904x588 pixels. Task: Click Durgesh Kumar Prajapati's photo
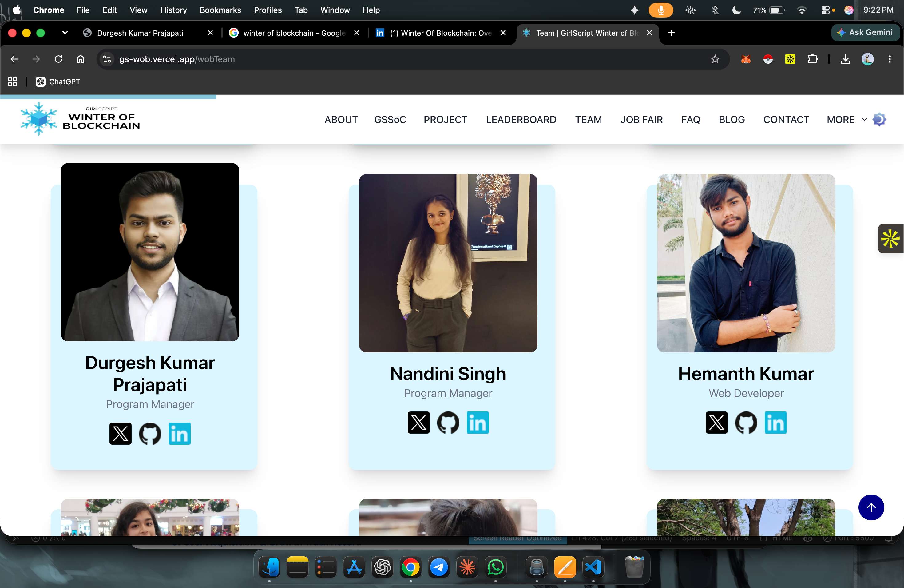(x=150, y=252)
